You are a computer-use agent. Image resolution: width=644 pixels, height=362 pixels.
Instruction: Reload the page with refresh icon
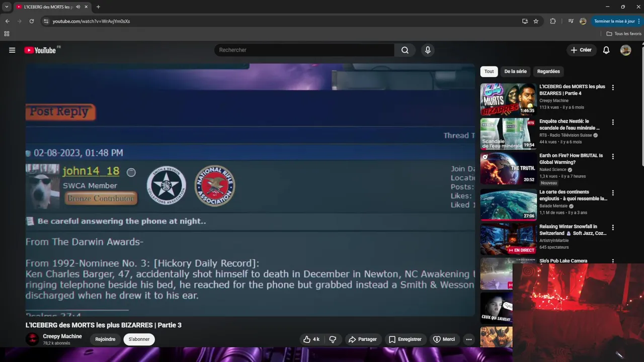[x=32, y=21]
